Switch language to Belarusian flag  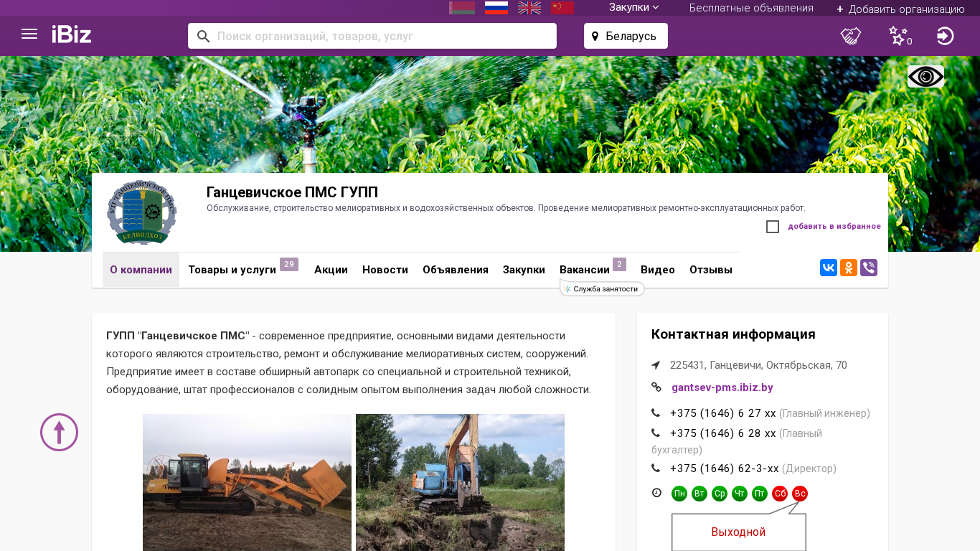(x=462, y=8)
